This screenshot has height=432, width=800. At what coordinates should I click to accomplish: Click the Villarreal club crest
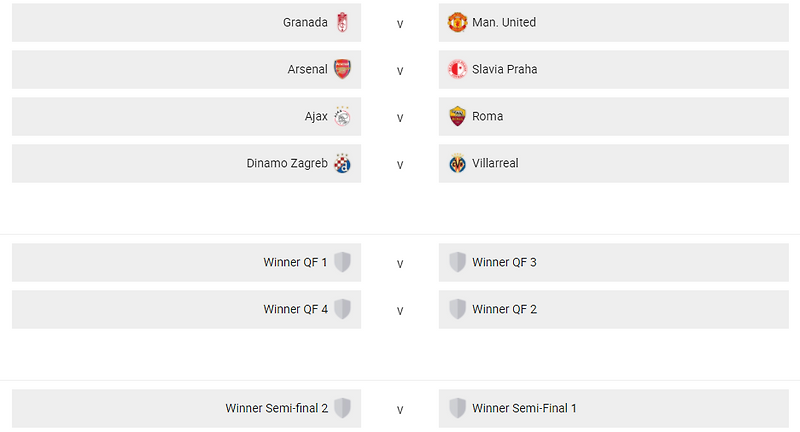[x=457, y=163]
